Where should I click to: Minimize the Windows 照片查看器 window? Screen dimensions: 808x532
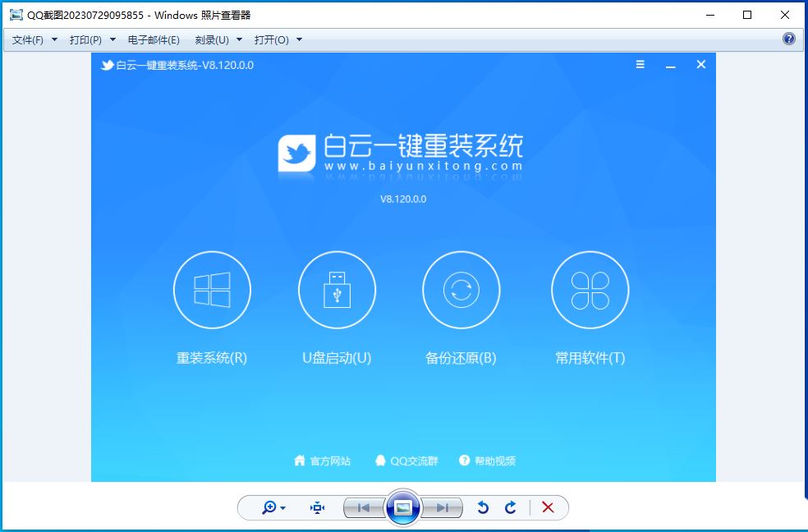coord(710,15)
